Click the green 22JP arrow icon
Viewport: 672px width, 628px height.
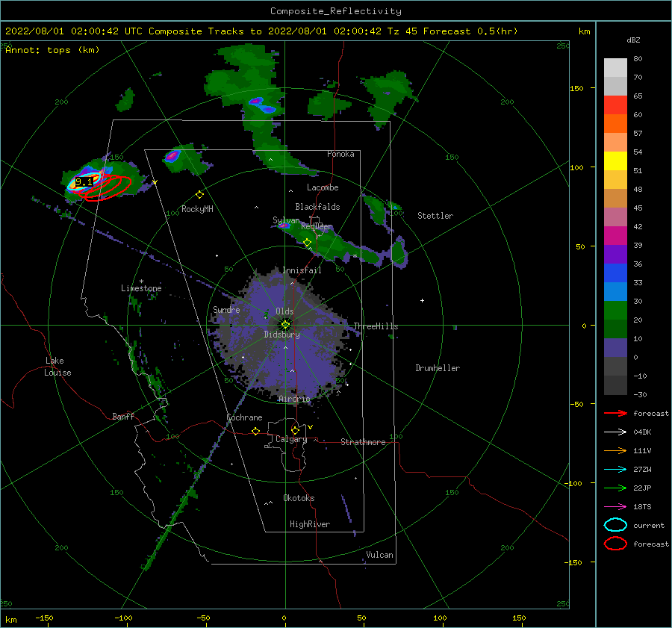click(615, 488)
